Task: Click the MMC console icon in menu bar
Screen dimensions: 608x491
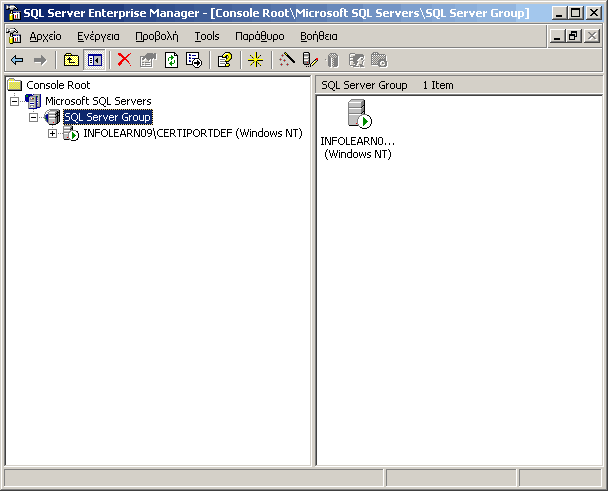Action: [x=14, y=36]
